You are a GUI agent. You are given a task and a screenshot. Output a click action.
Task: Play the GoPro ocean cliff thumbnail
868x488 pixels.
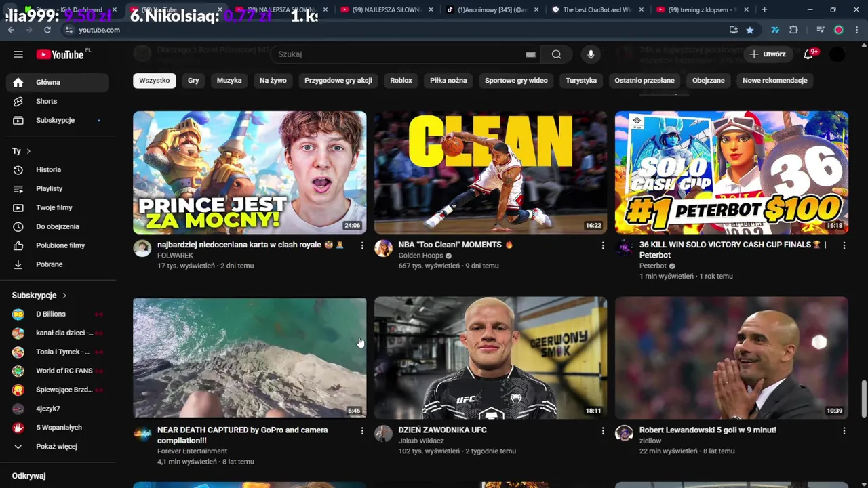pyautogui.click(x=250, y=358)
